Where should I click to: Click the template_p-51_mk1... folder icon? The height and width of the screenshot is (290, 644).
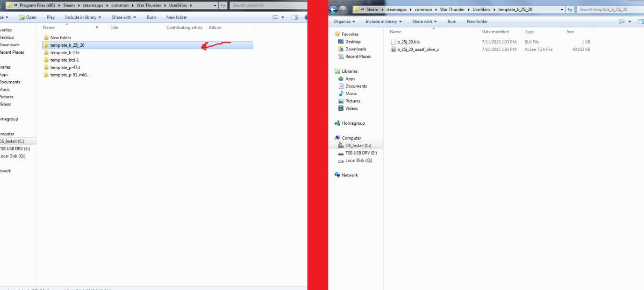point(46,75)
